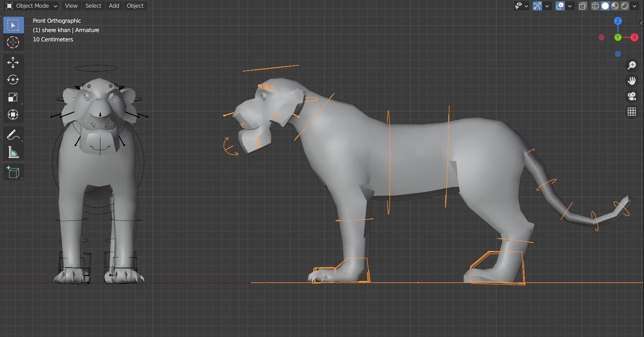This screenshot has width=644, height=337.
Task: Click the rear paw foot control box
Action: click(498, 268)
